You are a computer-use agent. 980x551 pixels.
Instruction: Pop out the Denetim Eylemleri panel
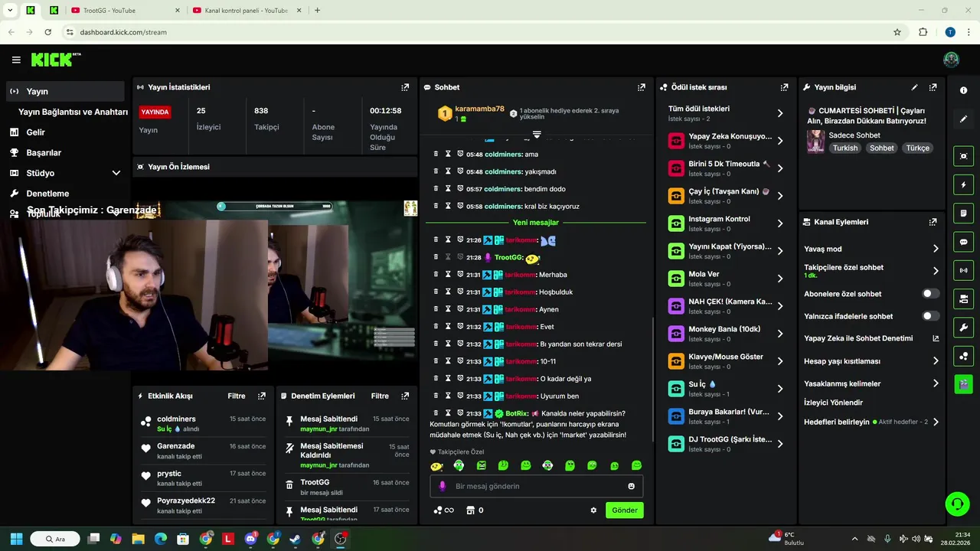point(405,396)
